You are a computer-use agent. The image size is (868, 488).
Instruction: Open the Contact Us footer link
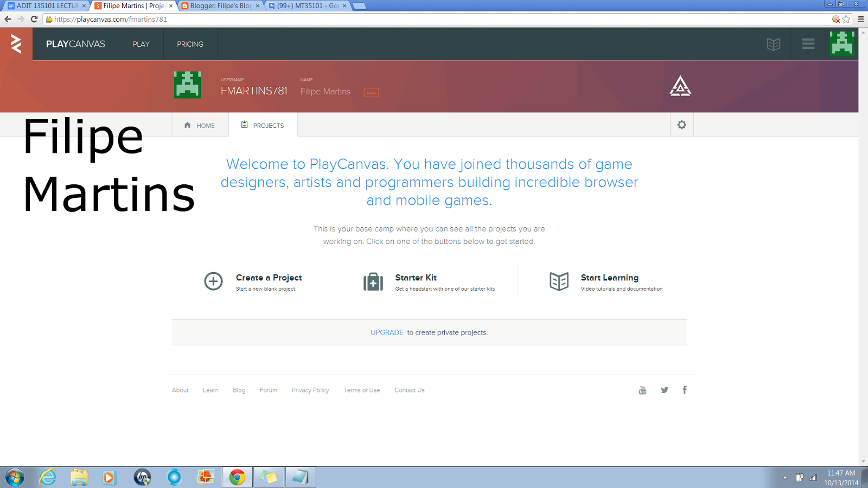pos(410,390)
